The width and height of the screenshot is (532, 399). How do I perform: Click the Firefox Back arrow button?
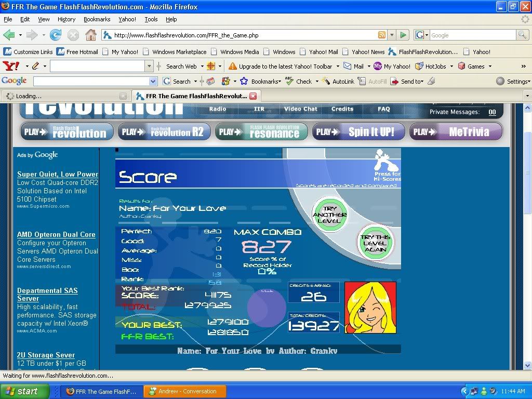(x=9, y=35)
